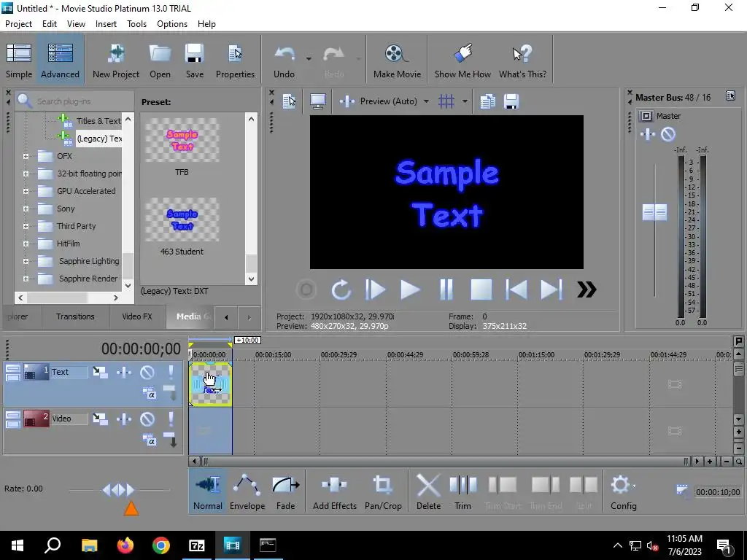Expand the OFX folder
Image resolution: width=747 pixels, height=560 pixels.
26,156
